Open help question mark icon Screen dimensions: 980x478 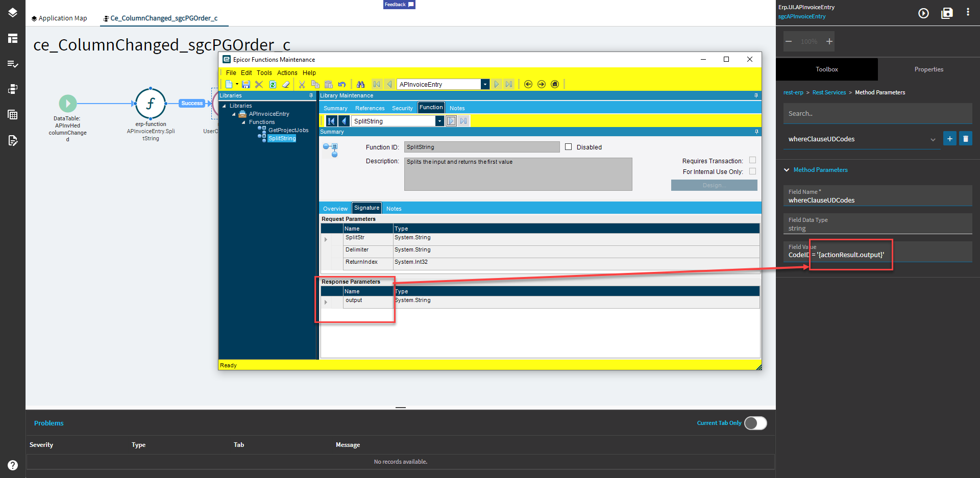pyautogui.click(x=13, y=465)
